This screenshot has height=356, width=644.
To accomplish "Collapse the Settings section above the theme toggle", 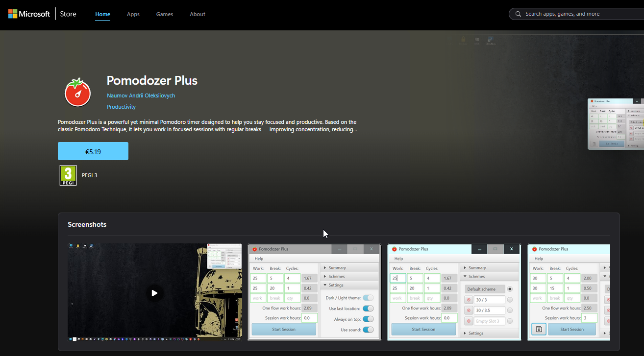I will (335, 285).
